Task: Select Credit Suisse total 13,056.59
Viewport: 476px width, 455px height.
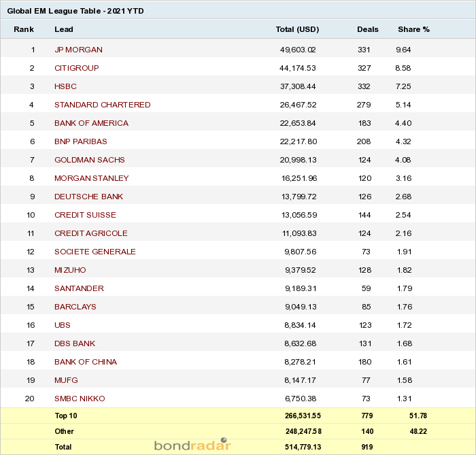Action: 299,215
